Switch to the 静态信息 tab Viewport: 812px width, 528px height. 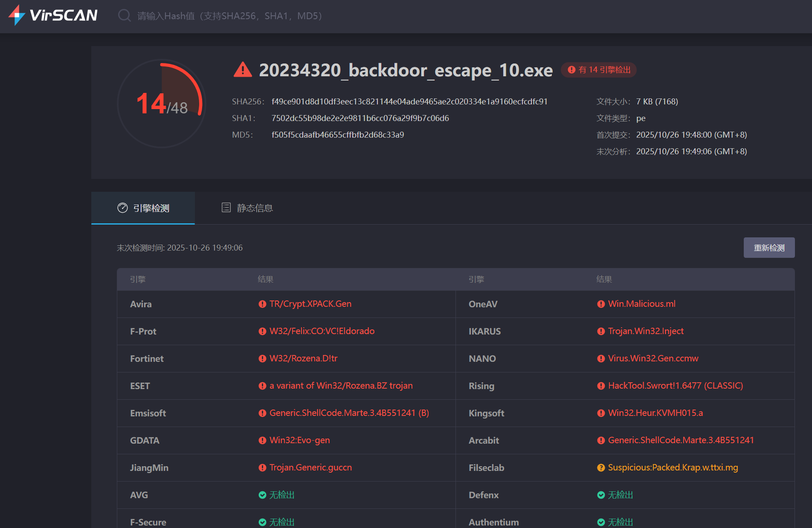pos(247,208)
